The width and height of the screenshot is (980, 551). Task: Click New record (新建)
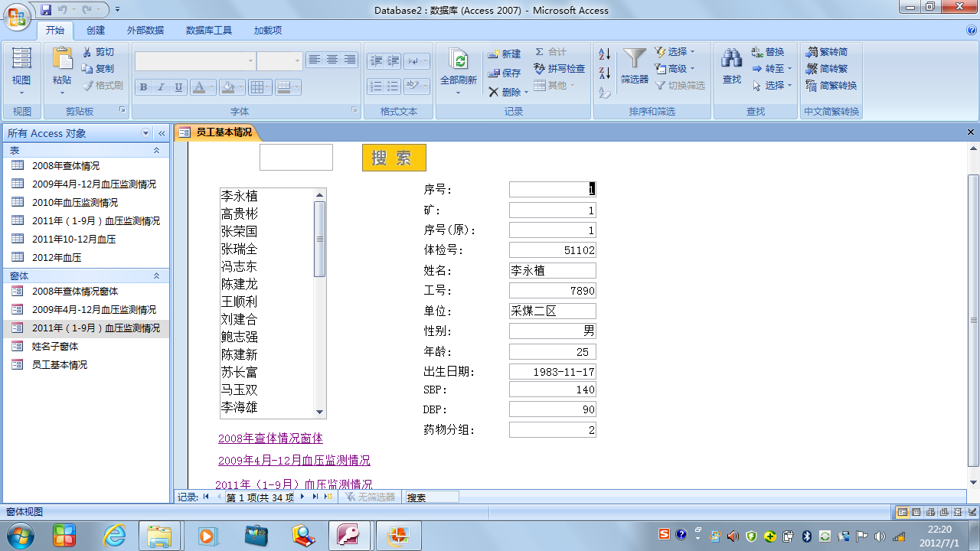click(504, 54)
